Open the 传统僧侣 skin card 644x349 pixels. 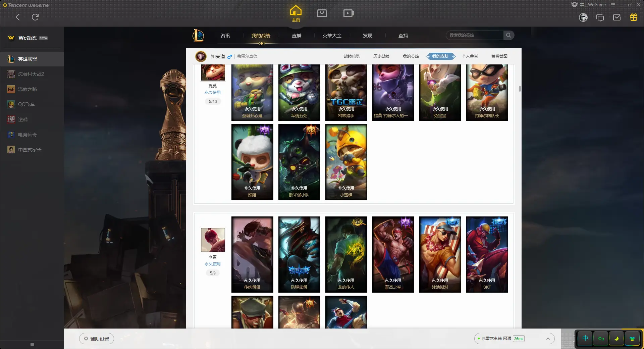click(x=252, y=255)
